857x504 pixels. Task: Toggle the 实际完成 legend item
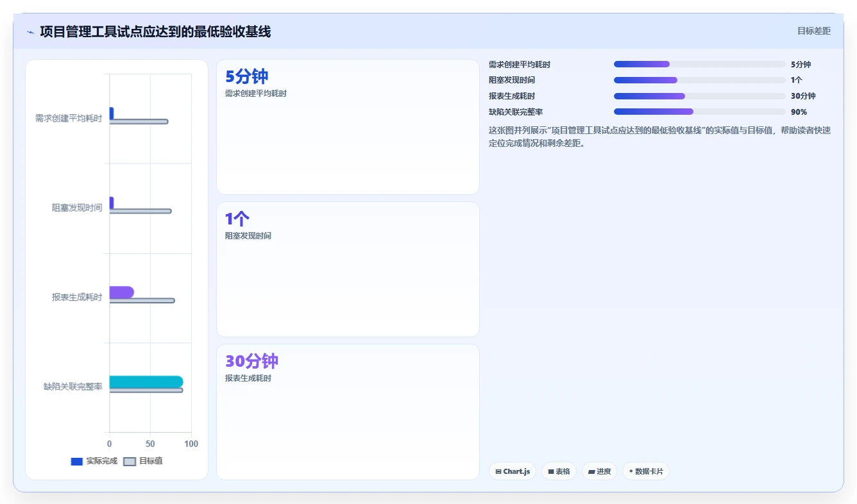click(94, 461)
